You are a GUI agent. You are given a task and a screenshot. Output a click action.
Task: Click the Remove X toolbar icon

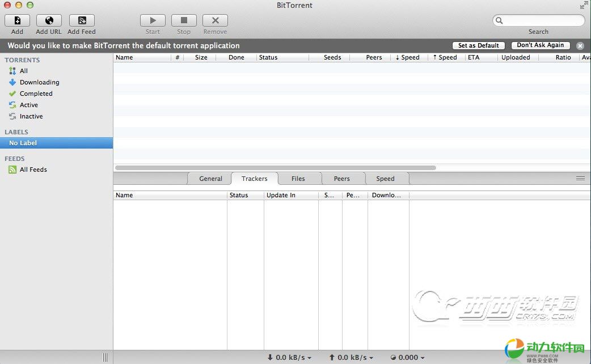[x=215, y=20]
